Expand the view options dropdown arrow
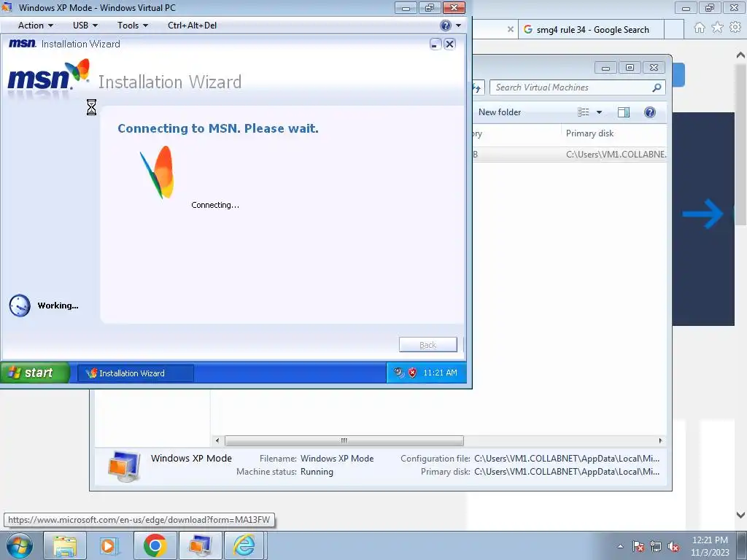Viewport: 747px width, 560px height. click(600, 112)
